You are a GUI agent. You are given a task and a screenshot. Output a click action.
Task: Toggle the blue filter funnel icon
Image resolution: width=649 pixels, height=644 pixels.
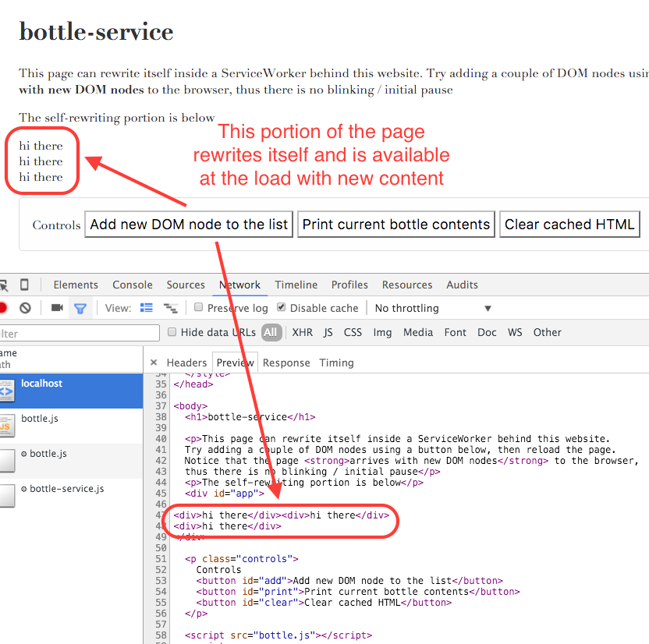[x=80, y=309]
